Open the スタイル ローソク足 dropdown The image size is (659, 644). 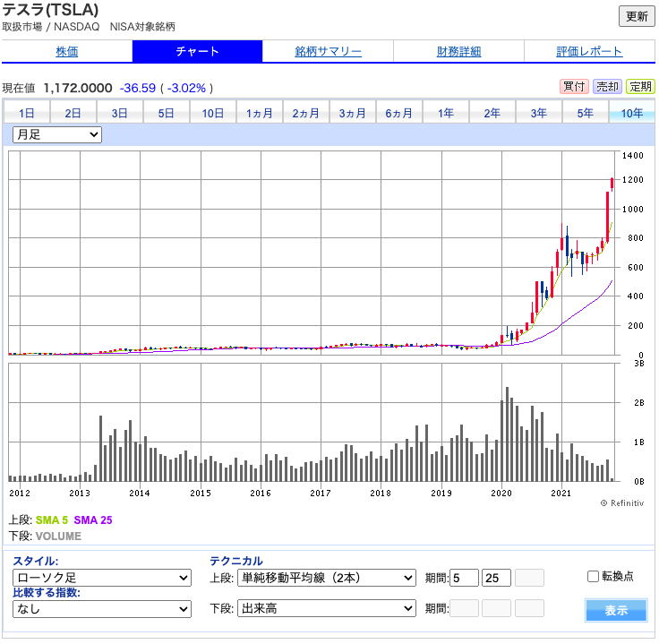tap(102, 578)
